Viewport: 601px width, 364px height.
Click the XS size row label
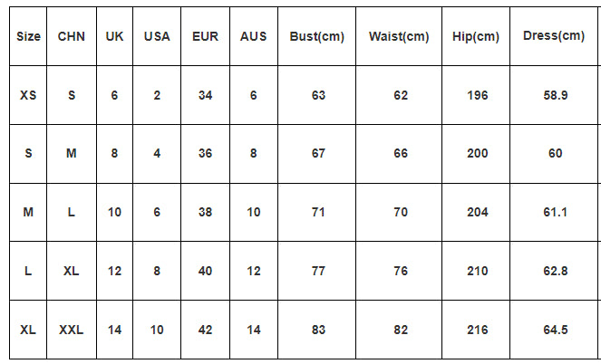[28, 95]
